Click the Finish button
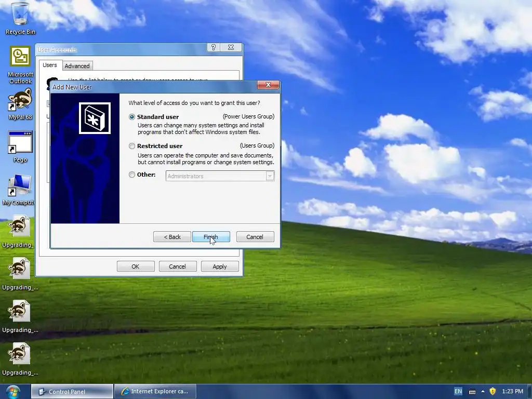Image resolution: width=532 pixels, height=399 pixels. 211,237
